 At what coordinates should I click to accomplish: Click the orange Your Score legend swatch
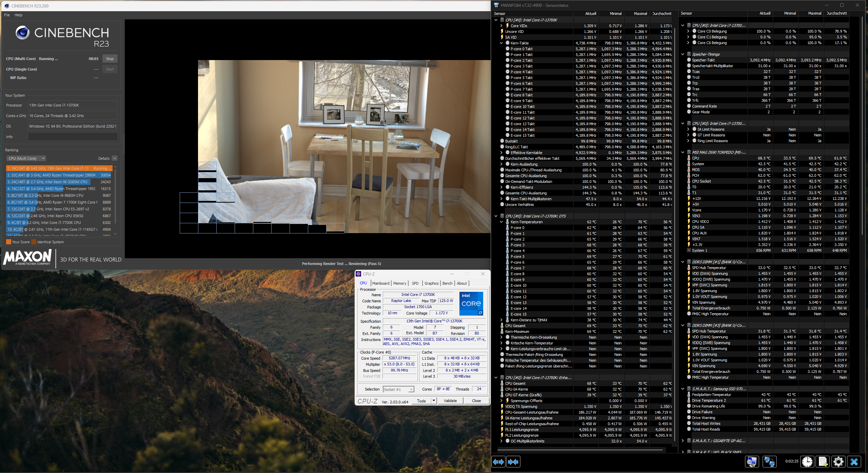click(x=8, y=242)
